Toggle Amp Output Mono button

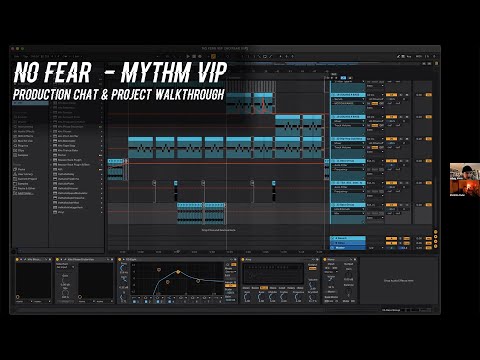[x=313, y=268]
